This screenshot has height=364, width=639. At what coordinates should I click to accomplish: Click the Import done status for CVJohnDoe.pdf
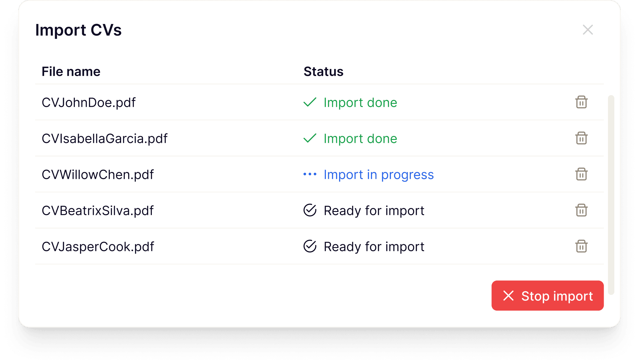click(x=360, y=102)
